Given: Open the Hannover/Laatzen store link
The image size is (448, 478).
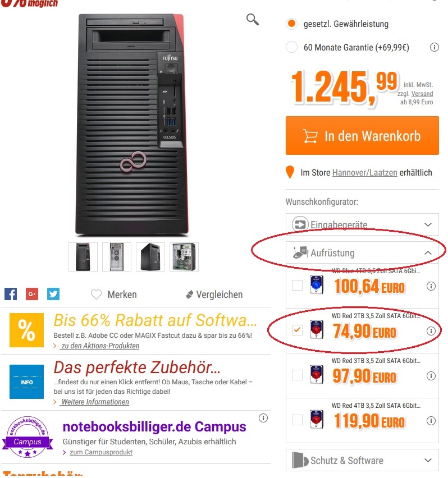Looking at the screenshot, I should point(365,173).
